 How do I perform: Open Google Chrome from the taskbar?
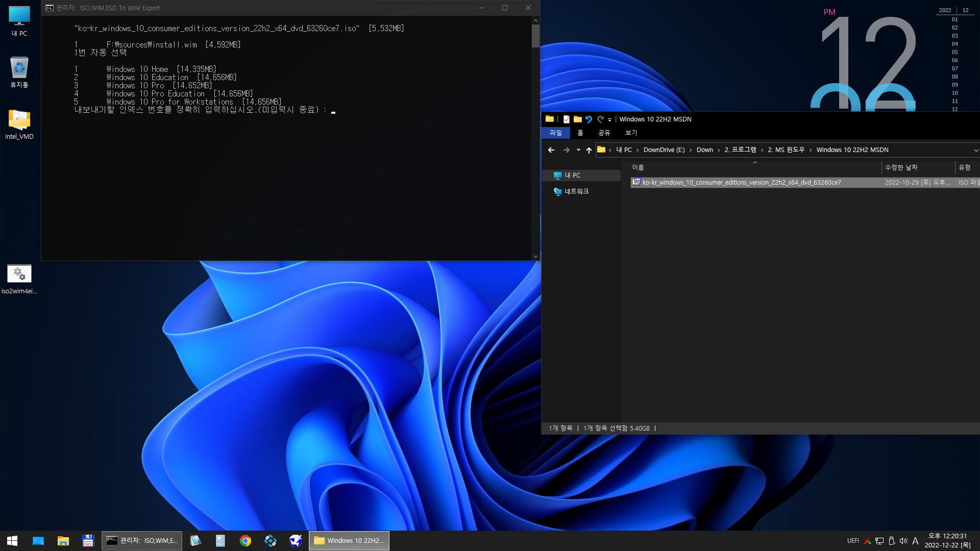click(246, 541)
